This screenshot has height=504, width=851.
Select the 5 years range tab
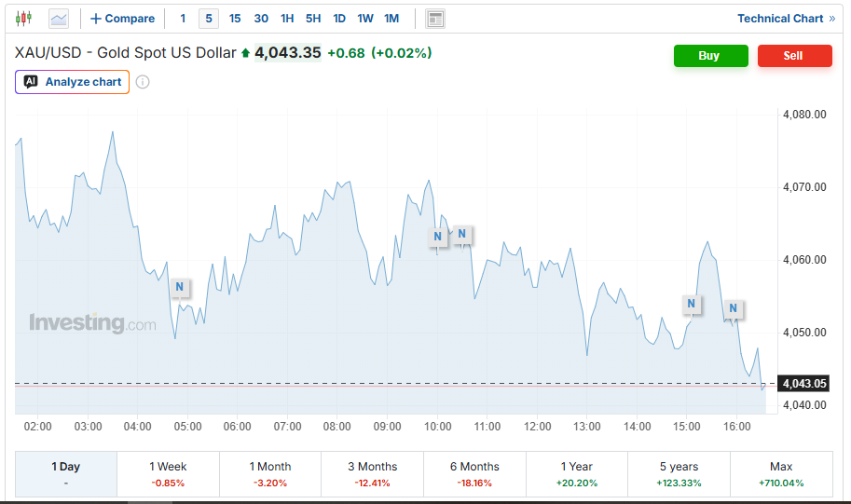679,473
